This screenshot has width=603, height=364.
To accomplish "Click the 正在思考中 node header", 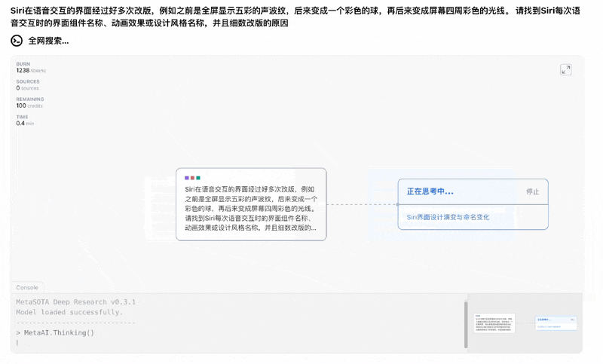I will (473, 191).
